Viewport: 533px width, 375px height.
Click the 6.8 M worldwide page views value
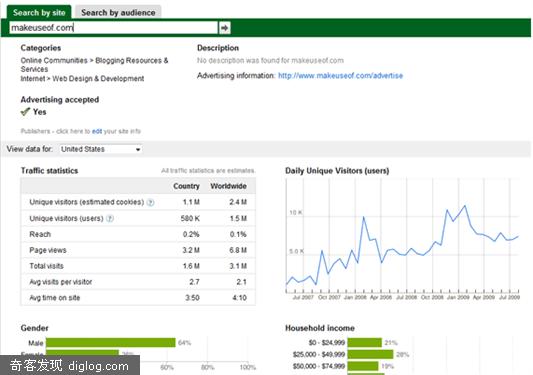[238, 250]
